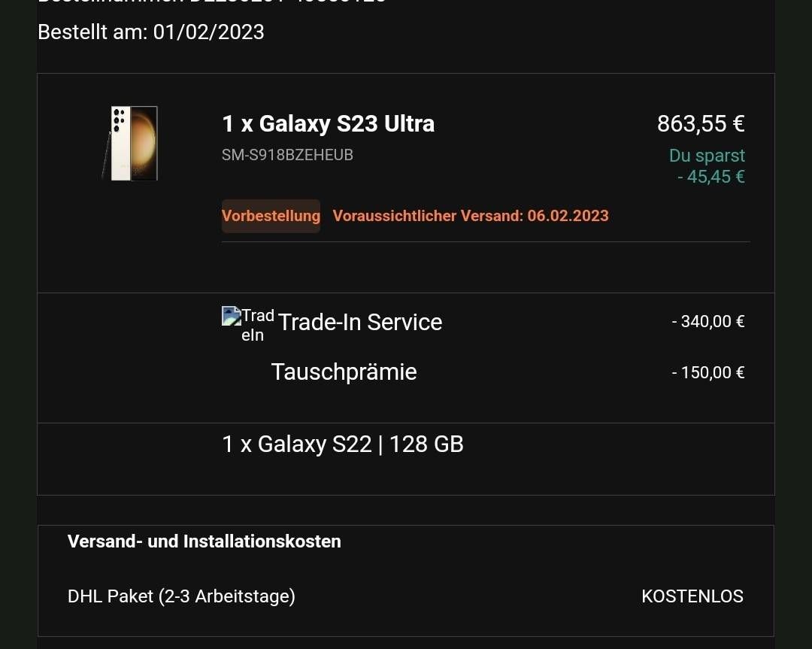
Task: Click the Vorbestellung badge
Action: [271, 216]
